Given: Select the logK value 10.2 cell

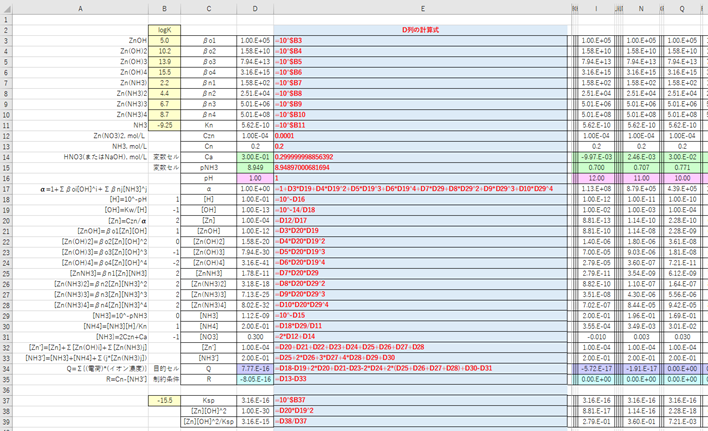Looking at the screenshot, I should (x=164, y=51).
